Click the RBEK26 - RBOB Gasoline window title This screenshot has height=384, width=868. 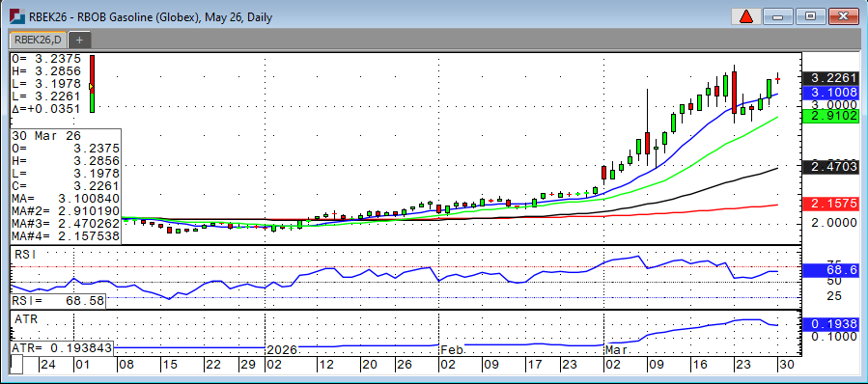pos(151,17)
